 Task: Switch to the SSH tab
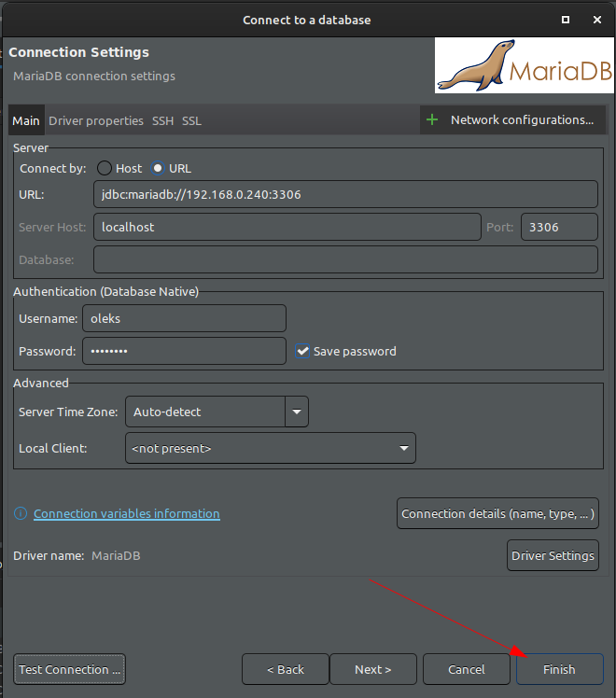point(163,120)
